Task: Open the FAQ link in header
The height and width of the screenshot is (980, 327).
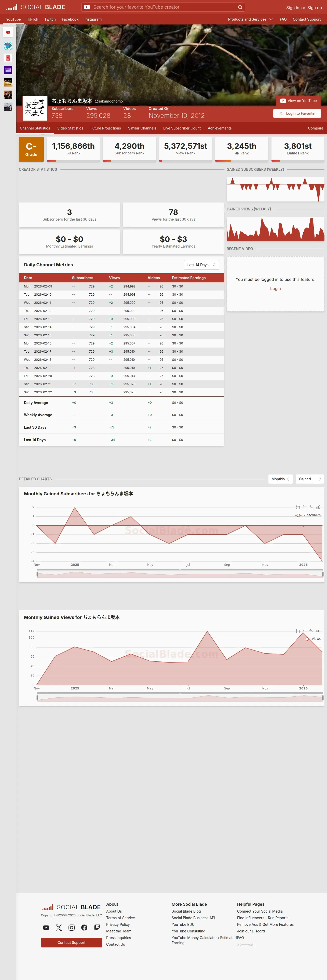Action: pos(283,19)
